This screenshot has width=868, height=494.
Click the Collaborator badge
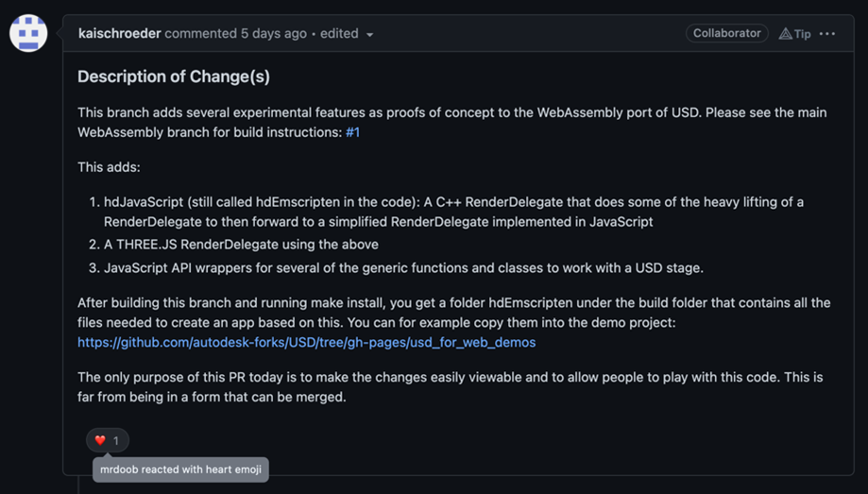pyautogui.click(x=726, y=33)
